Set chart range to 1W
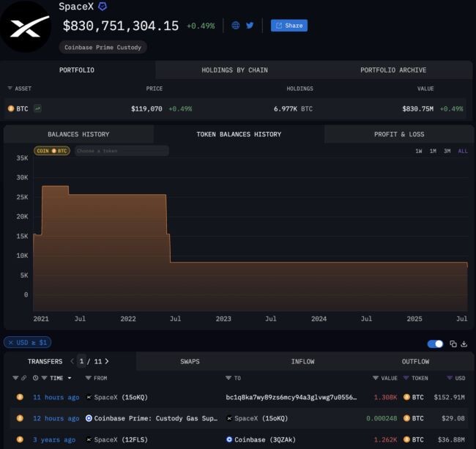Image resolution: width=476 pixels, height=449 pixels. click(x=419, y=151)
